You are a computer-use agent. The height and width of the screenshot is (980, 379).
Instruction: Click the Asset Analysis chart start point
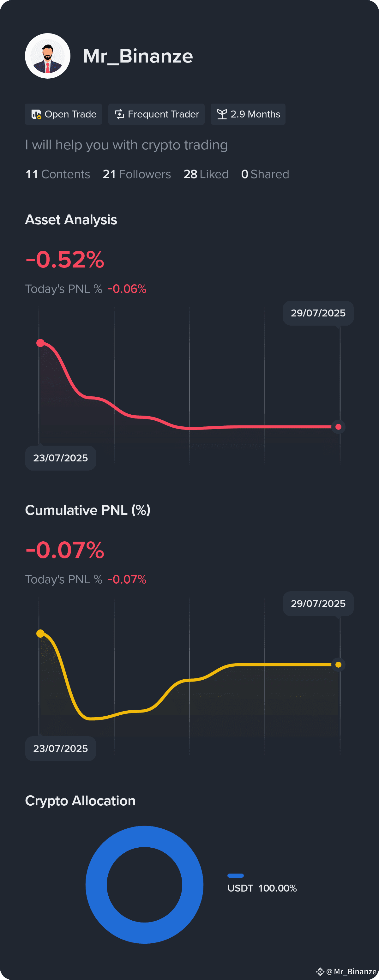point(40,343)
